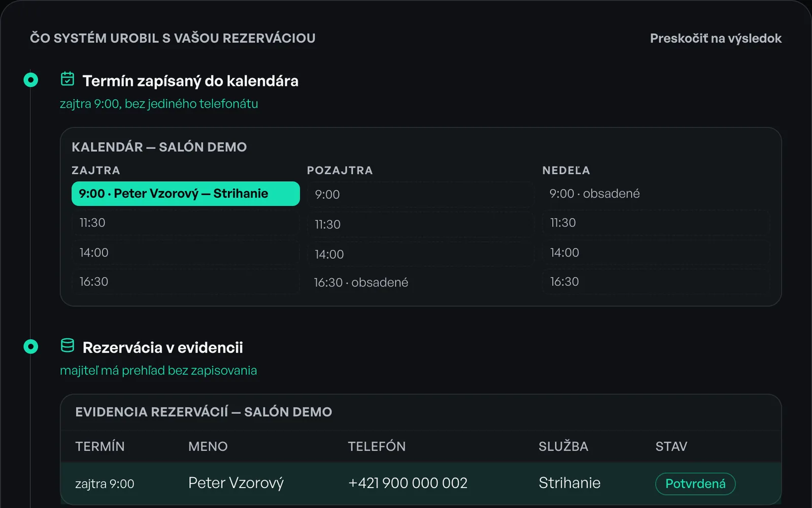This screenshot has height=508, width=812.
Task: Click the Termín zapísaný do kalendára heading
Action: click(190, 81)
